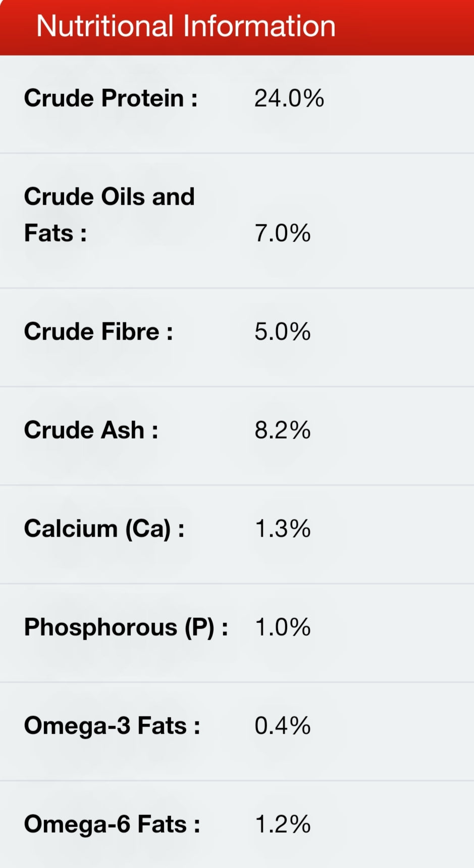The image size is (474, 868).
Task: Click the 1.2% Omega-6 value
Action: pyautogui.click(x=282, y=825)
